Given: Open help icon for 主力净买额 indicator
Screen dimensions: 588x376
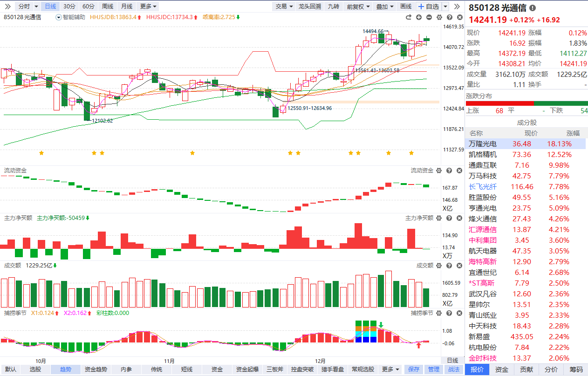Looking at the screenshot, I should click(x=449, y=218).
